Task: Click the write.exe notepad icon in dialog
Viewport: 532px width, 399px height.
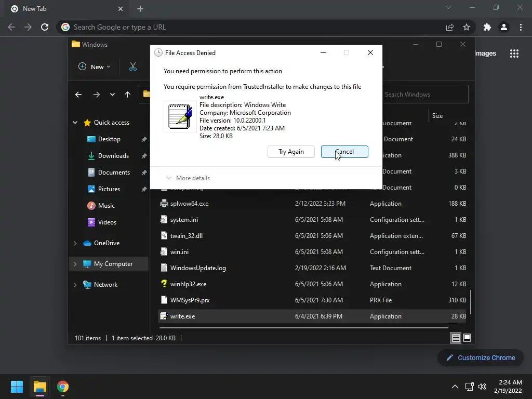Action: 180,116
